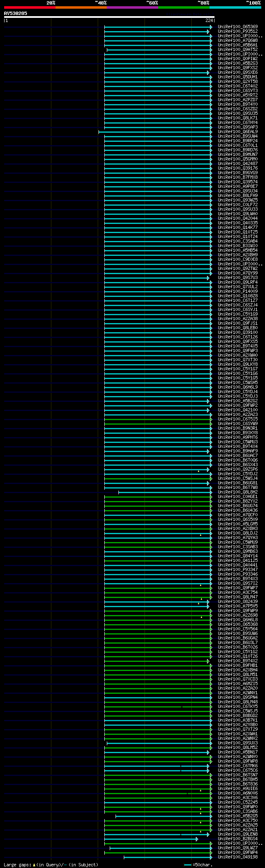The width and height of the screenshot is (265, 868).
Task: Click alignment bar of UniRef100_Q8L8H2 row
Action: click(x=165, y=492)
